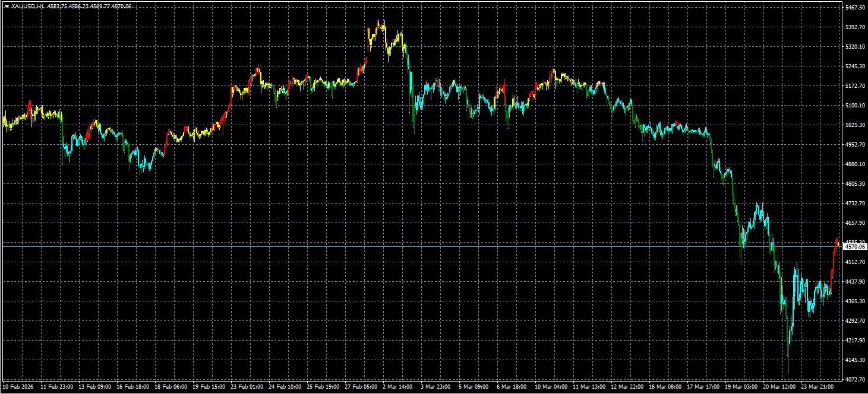Click the 18 Feb 06:00 time axis label
The image size is (868, 394).
171,387
